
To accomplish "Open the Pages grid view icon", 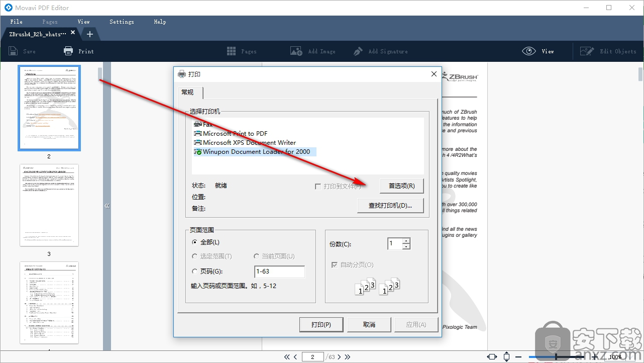I will (x=232, y=51).
